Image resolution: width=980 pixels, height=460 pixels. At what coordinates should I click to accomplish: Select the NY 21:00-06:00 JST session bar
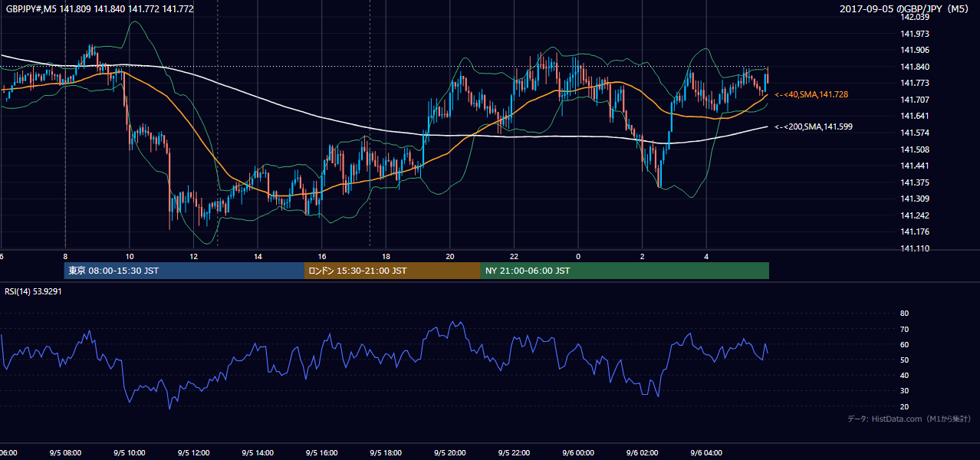point(625,271)
